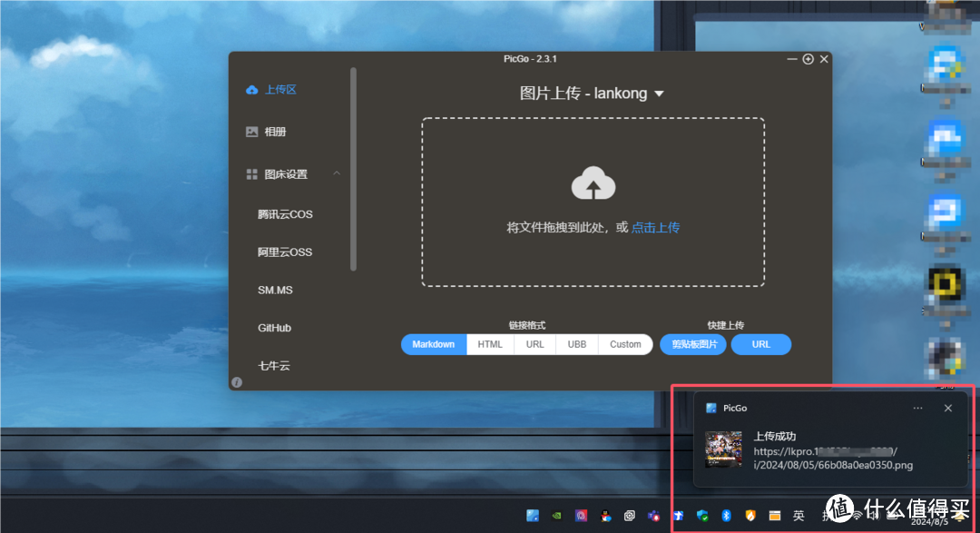
Task: Select the Markdown link format
Action: click(x=433, y=344)
